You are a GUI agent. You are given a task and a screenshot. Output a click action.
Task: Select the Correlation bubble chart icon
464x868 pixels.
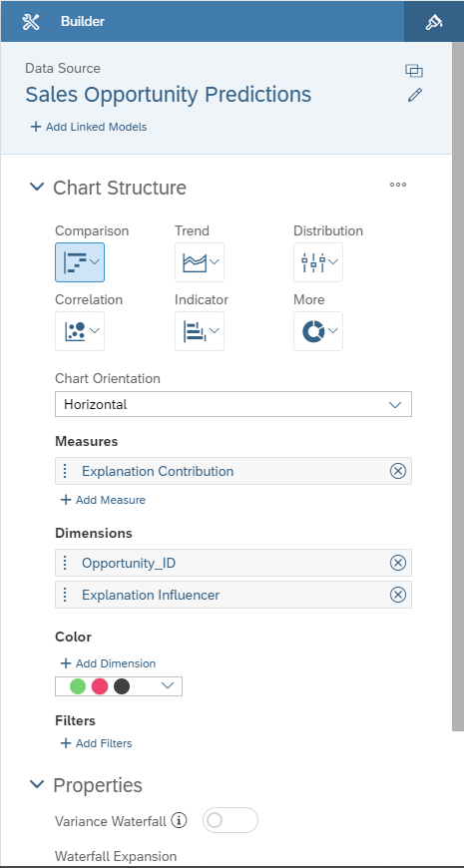pyautogui.click(x=80, y=331)
